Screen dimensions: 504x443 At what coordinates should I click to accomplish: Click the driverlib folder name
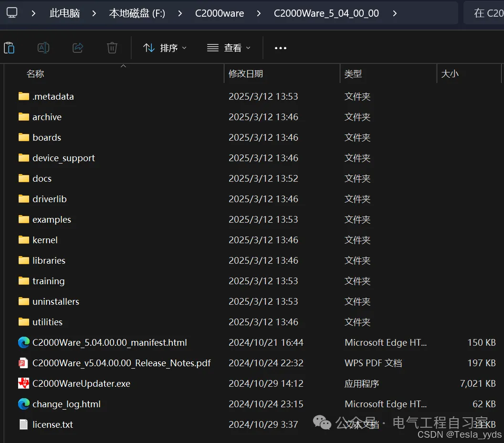click(x=50, y=199)
